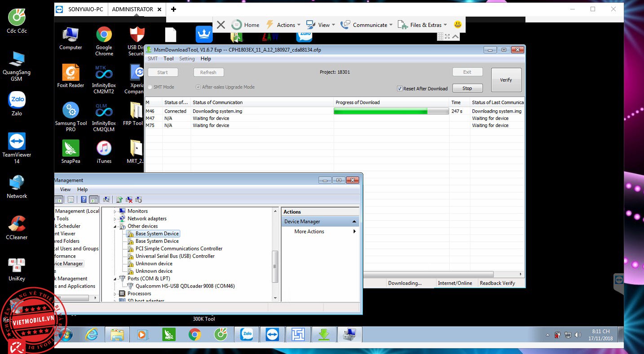Add a new TeamViewer session tab

coord(173,9)
